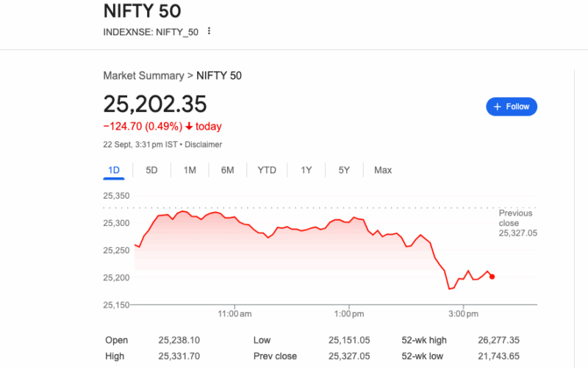Open the 1Y chart range

[306, 170]
